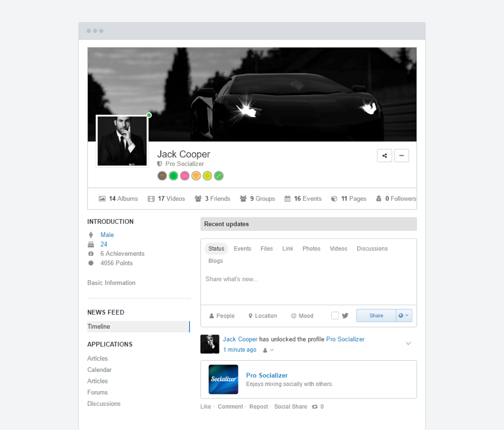Click the share icon button on profile header
This screenshot has width=504, height=430.
pos(384,155)
